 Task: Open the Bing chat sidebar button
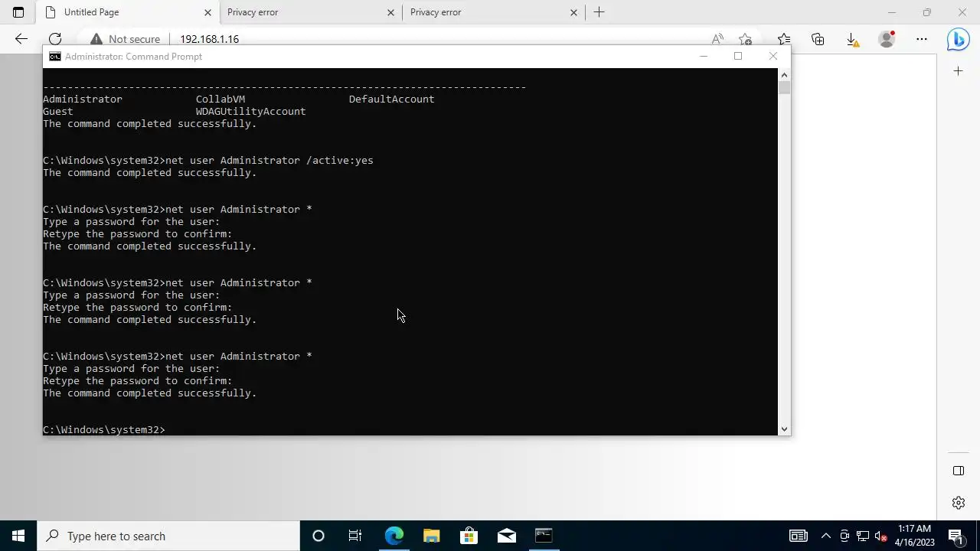tap(958, 39)
